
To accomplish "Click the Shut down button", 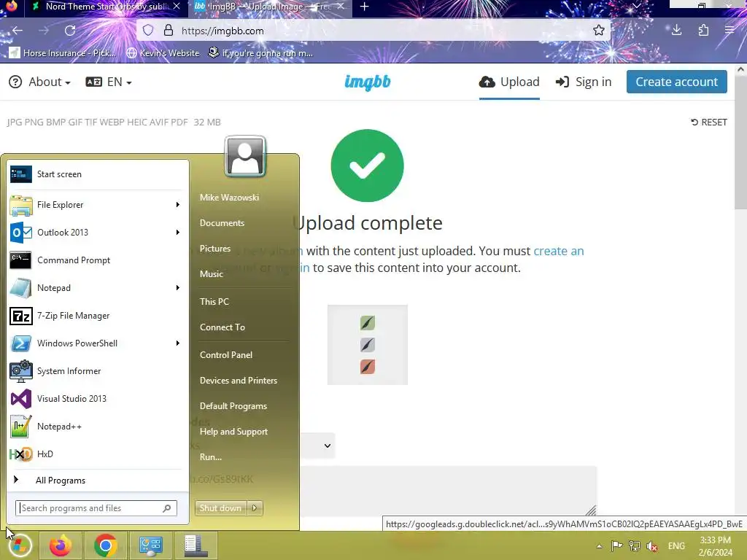I will point(221,508).
